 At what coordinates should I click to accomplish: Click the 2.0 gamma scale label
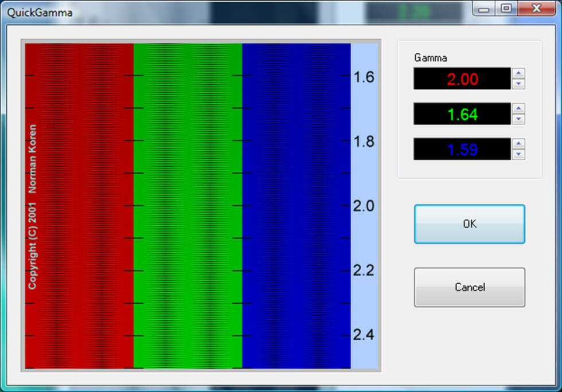[364, 206]
